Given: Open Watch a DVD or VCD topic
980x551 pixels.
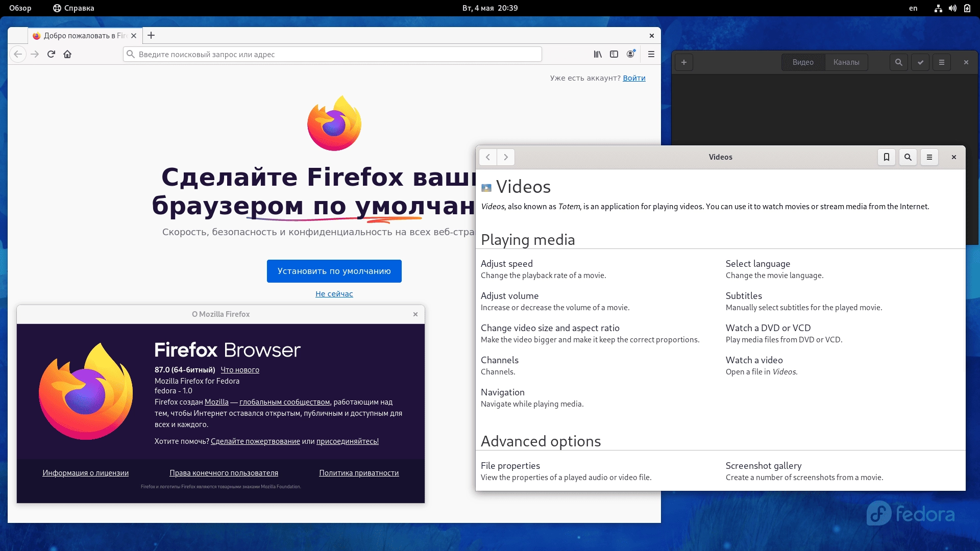Looking at the screenshot, I should [768, 328].
